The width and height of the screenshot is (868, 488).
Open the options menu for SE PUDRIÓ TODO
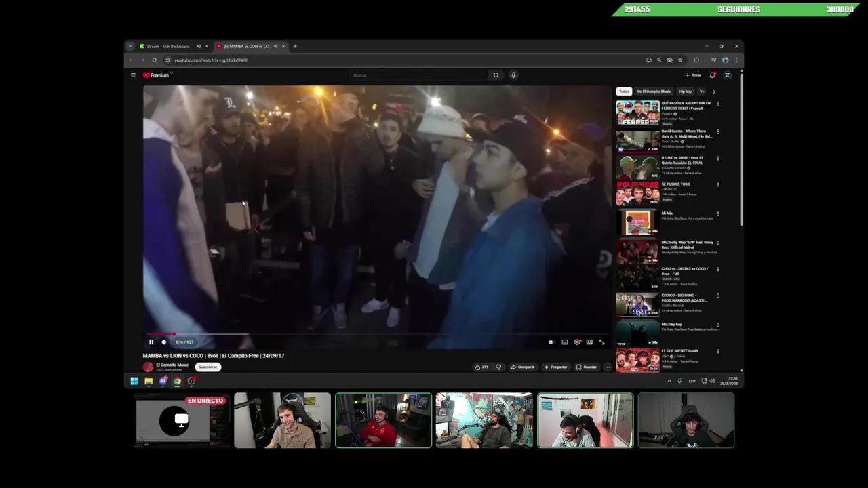pos(717,184)
